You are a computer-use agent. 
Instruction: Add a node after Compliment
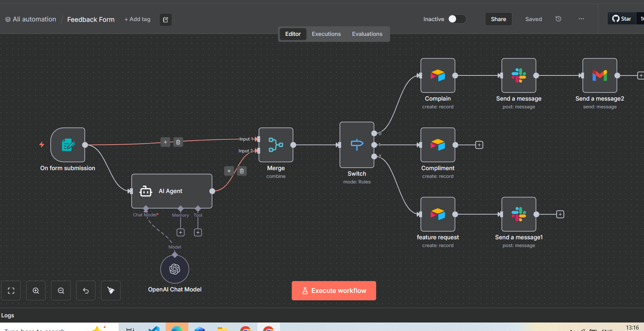[x=479, y=145]
